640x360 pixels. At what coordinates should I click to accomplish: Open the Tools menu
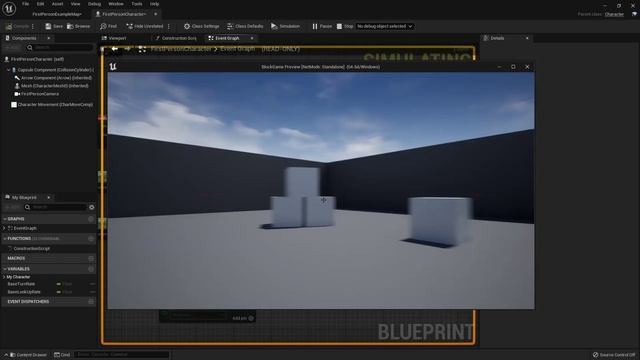[137, 4]
